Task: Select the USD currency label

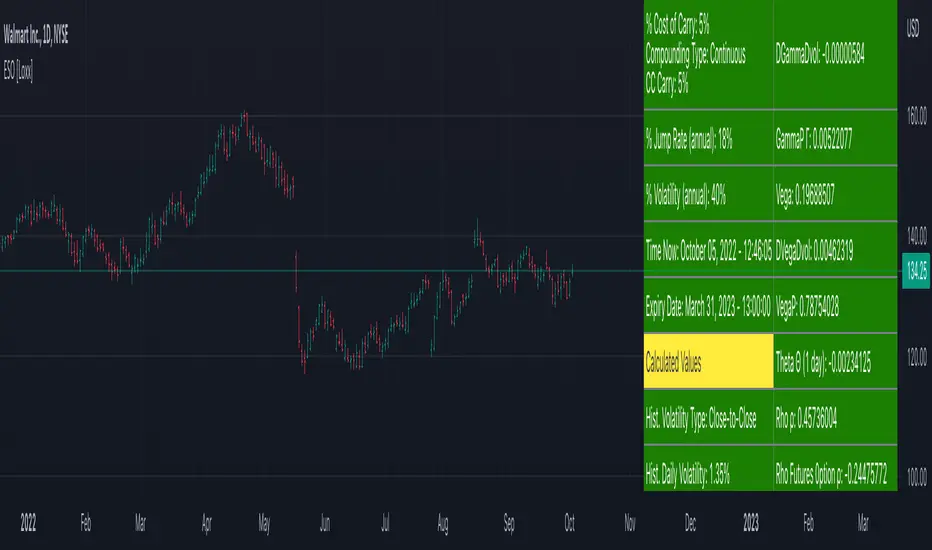Action: pos(912,27)
